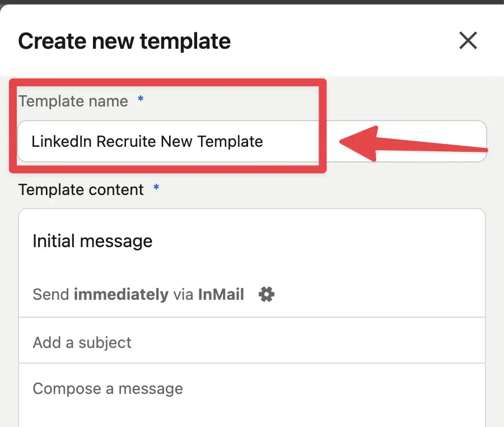Open the delivery settings cog for Initial message
The image size is (504, 427).
266,294
